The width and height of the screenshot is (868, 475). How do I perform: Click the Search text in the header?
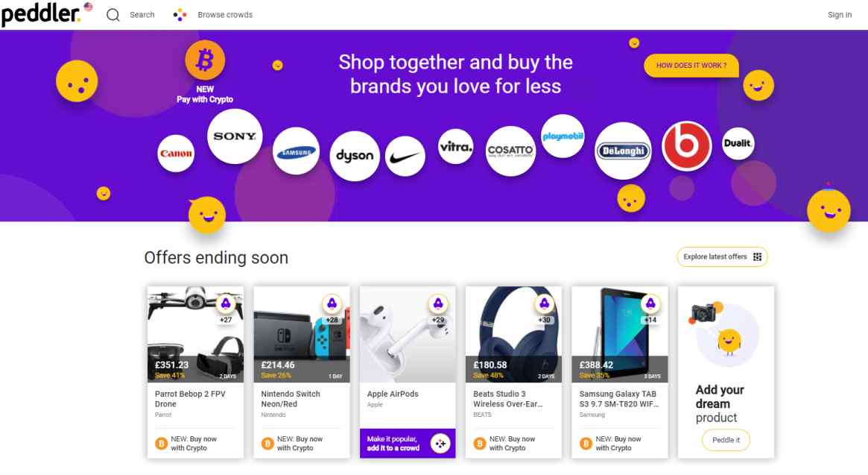click(x=142, y=15)
